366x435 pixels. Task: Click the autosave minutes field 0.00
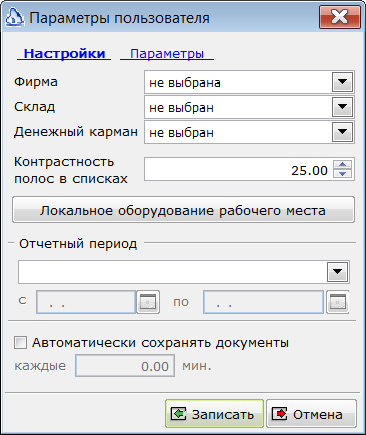tap(125, 366)
